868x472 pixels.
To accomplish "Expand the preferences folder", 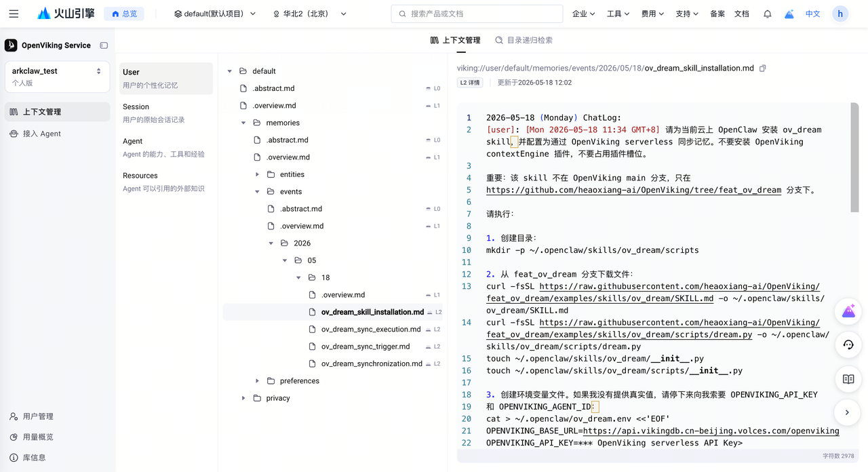I will coord(257,381).
